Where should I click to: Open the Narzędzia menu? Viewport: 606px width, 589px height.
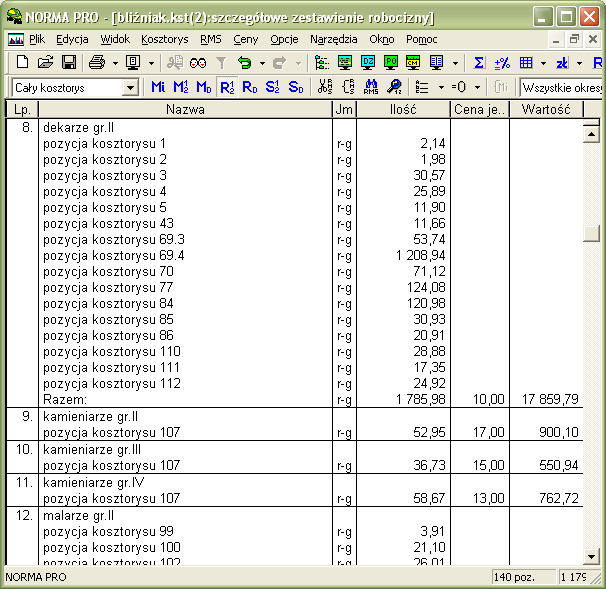(x=334, y=39)
